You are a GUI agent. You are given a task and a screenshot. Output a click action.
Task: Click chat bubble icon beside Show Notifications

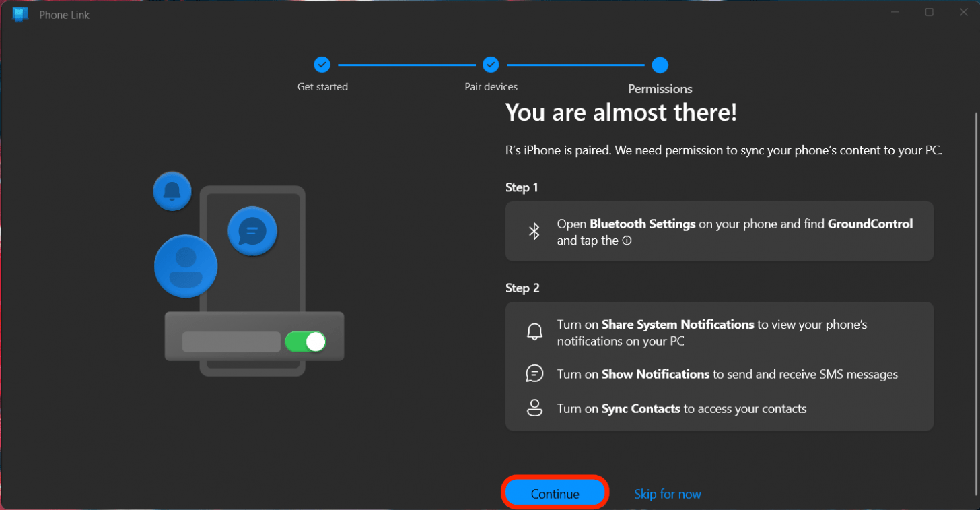tap(534, 374)
